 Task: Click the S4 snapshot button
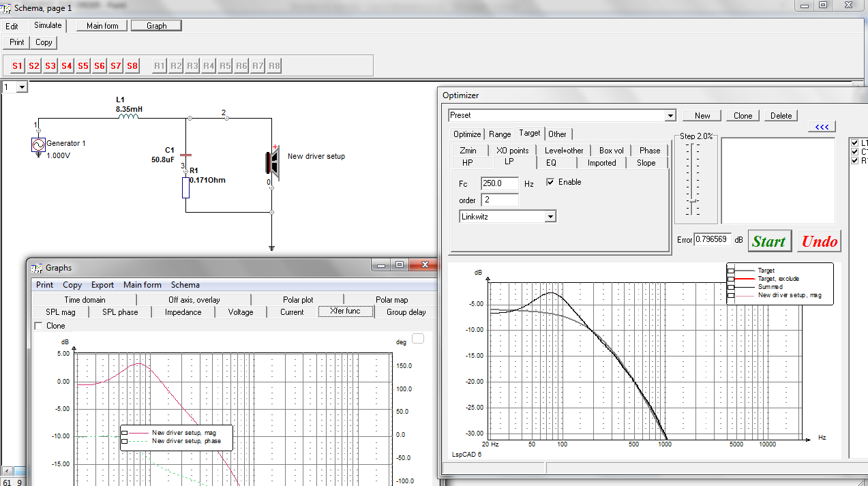pyautogui.click(x=66, y=66)
